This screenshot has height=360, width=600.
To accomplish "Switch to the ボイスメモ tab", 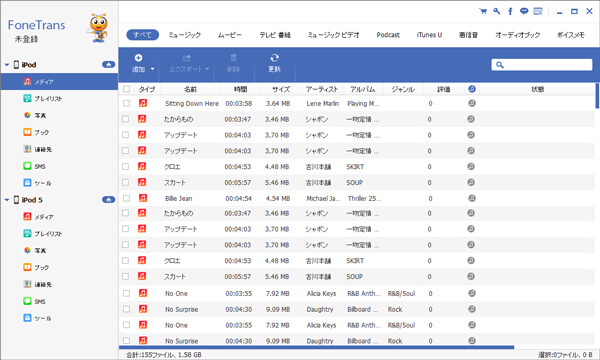I will (571, 35).
